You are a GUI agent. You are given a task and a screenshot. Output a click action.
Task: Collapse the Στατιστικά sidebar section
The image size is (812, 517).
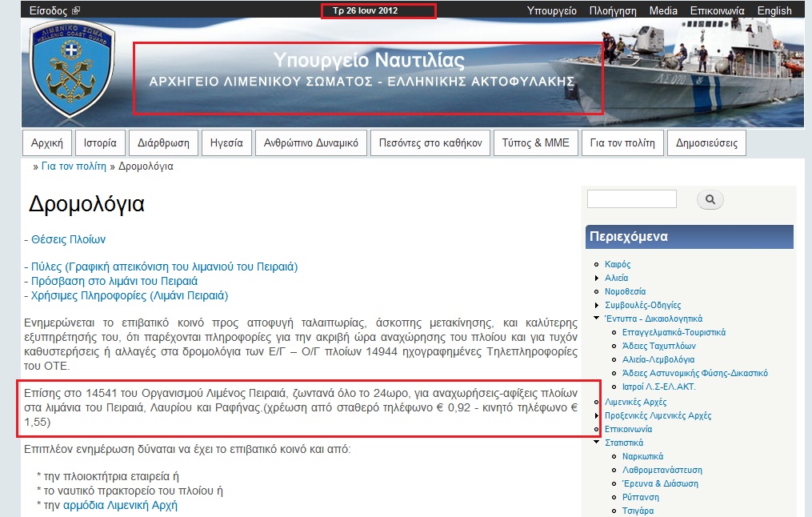[x=597, y=443]
